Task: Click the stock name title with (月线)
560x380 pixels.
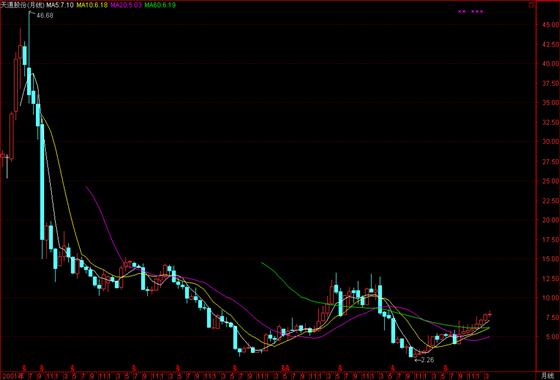Action: tap(23, 5)
